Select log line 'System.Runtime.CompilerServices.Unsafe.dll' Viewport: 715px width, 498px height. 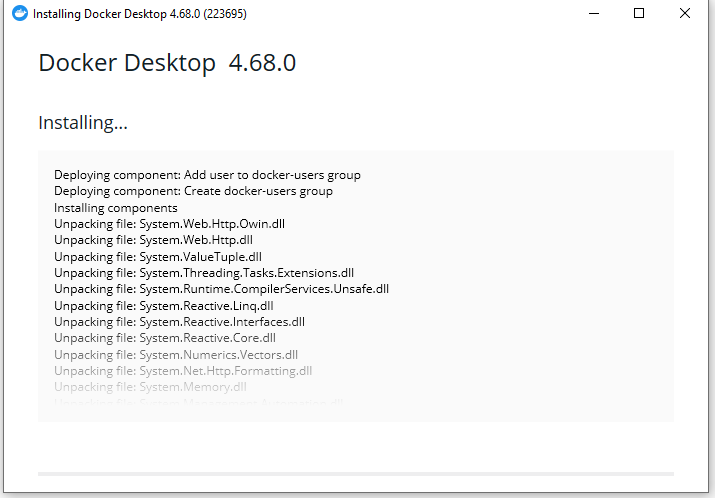pos(221,289)
